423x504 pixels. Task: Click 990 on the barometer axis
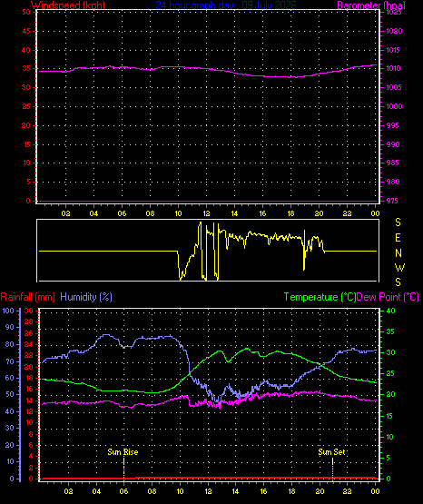pos(393,144)
